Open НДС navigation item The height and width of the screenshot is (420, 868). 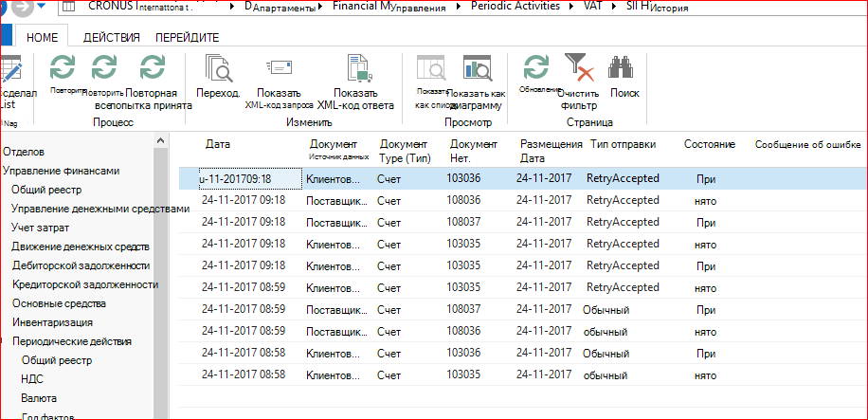click(x=32, y=379)
